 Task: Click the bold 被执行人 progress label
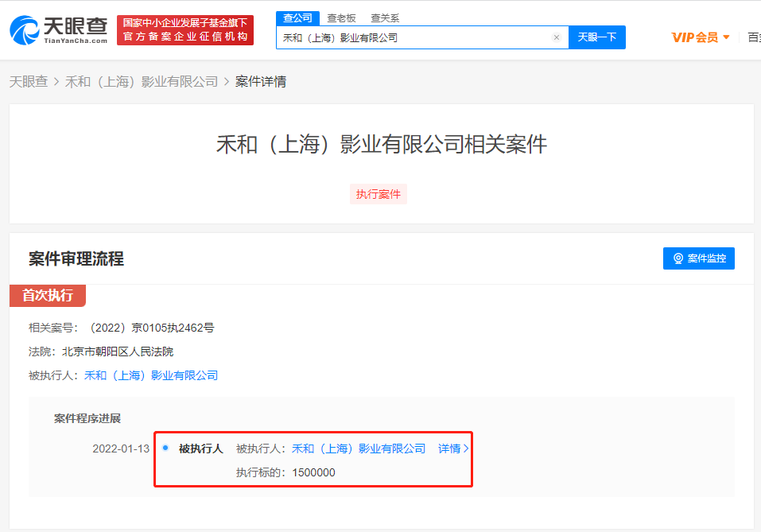tap(201, 449)
